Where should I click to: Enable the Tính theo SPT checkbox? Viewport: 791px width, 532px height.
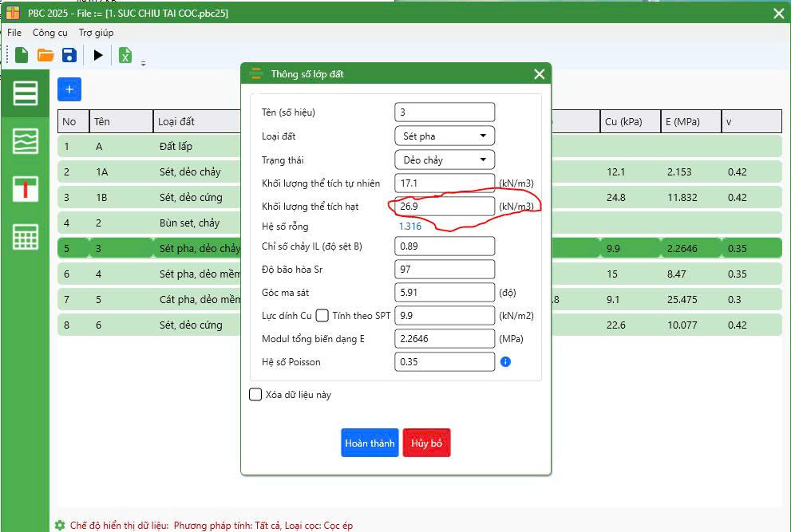point(322,315)
